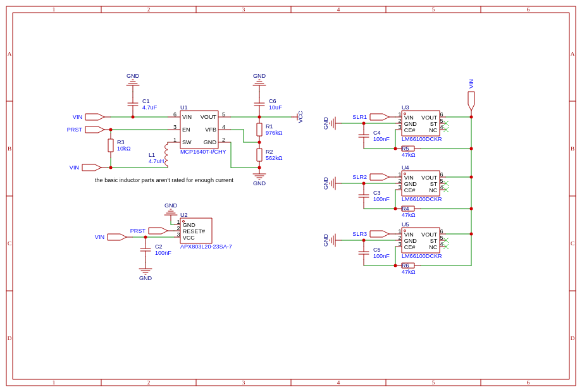This screenshot has height=392, width=582.
Task: Select the SLR3 input port flag
Action: [379, 234]
